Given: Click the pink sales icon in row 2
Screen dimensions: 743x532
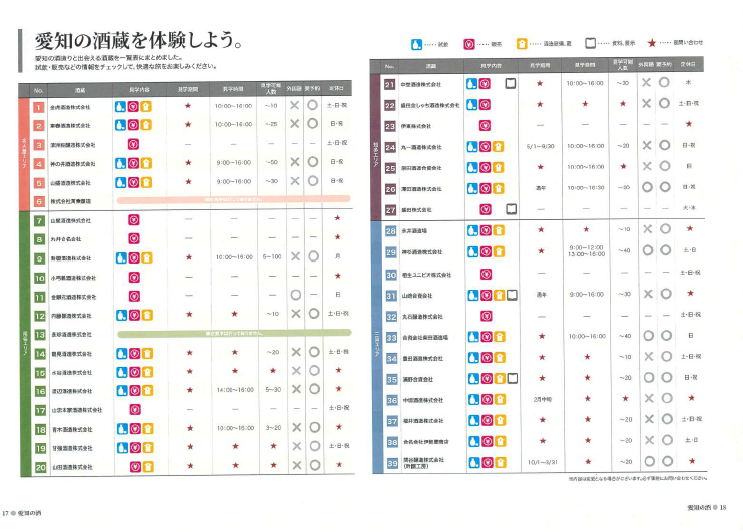Looking at the screenshot, I should [x=133, y=125].
